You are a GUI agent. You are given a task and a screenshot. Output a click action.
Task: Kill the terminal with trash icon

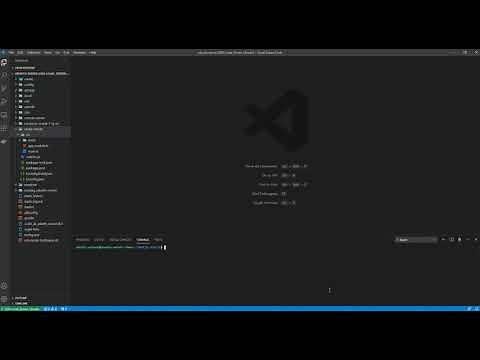pyautogui.click(x=460, y=239)
